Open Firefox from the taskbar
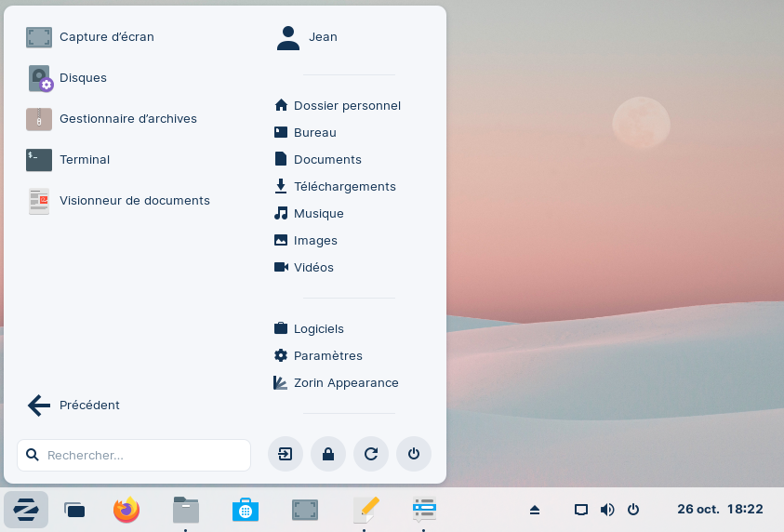Screen dimensions: 784x532 click(126, 510)
